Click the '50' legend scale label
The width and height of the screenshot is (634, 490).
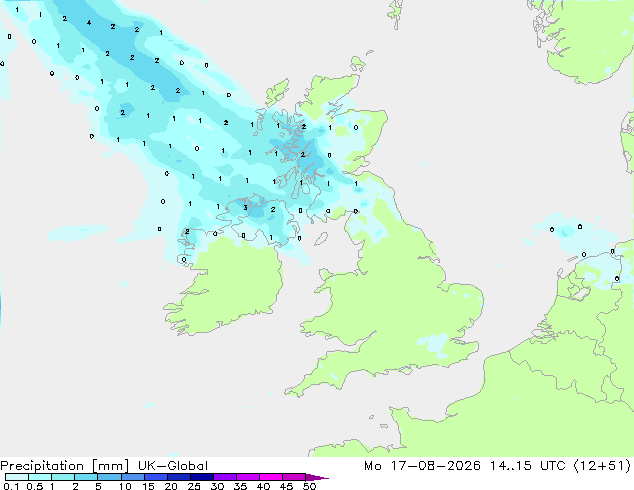pyautogui.click(x=309, y=486)
